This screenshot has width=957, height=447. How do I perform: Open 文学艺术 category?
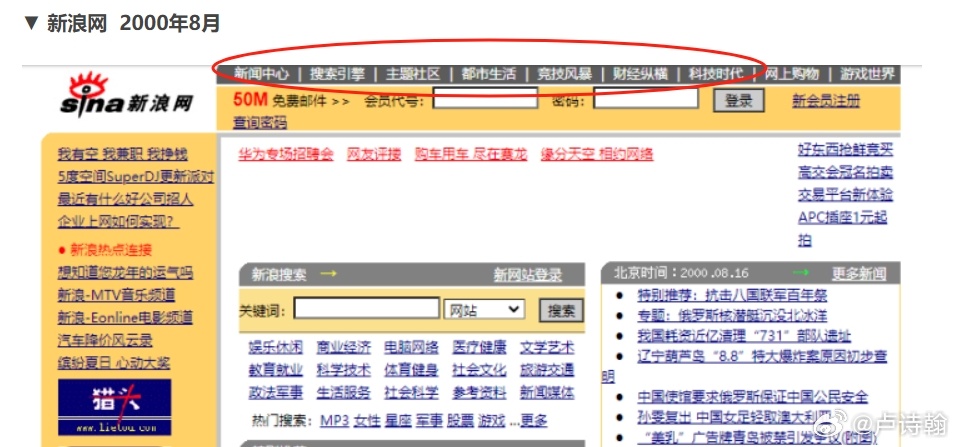[547, 347]
